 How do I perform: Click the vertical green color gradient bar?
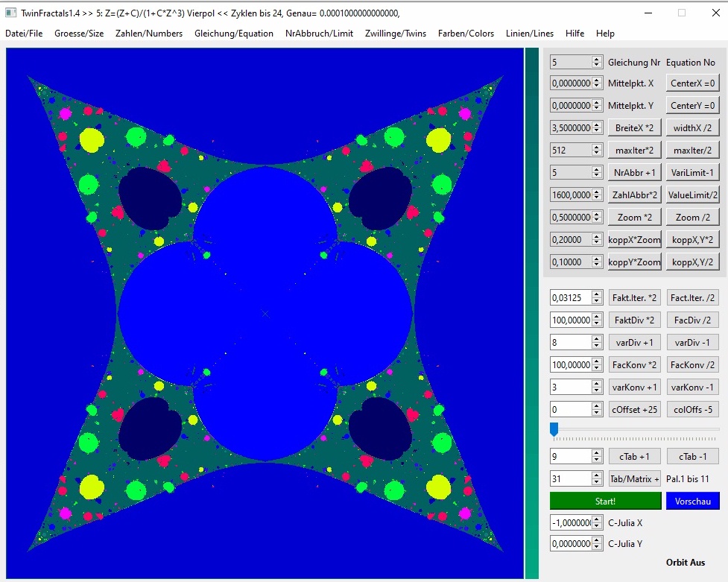[x=531, y=313]
